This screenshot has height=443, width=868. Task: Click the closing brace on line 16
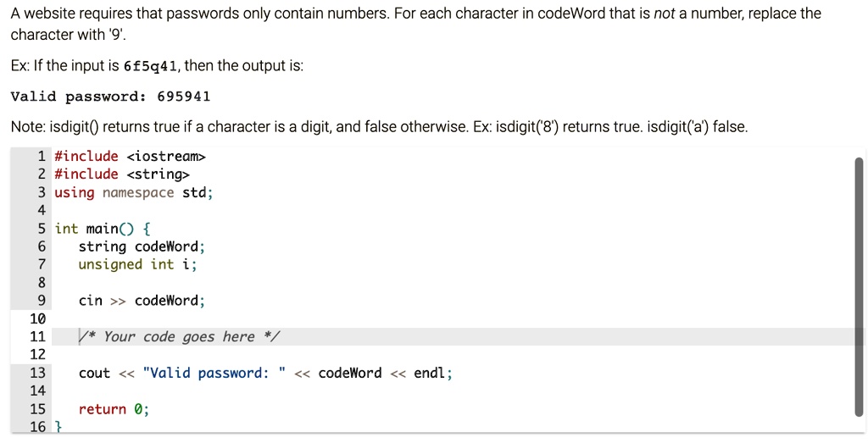(x=58, y=427)
